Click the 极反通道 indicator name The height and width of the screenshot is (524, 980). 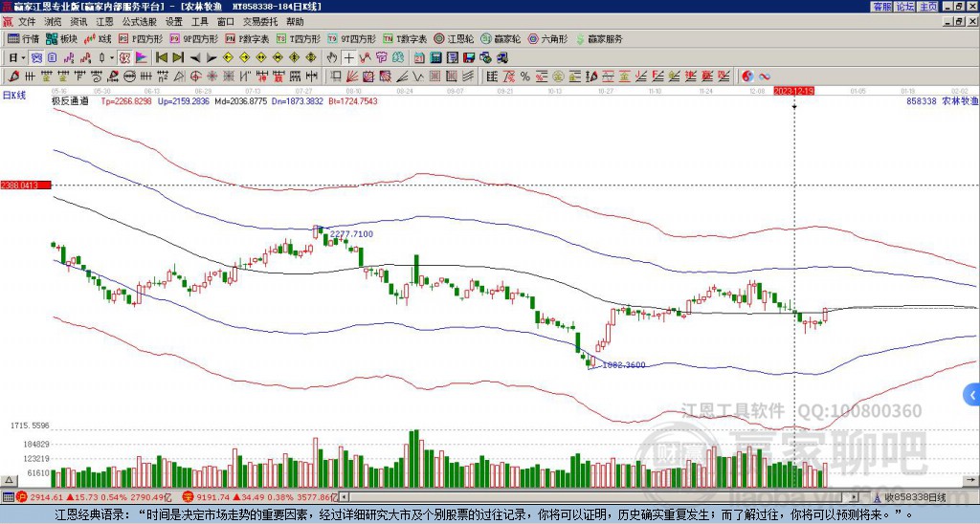(x=70, y=100)
